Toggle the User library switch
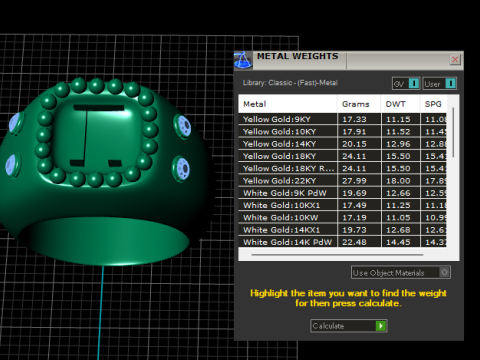480x360 pixels. 439,83
